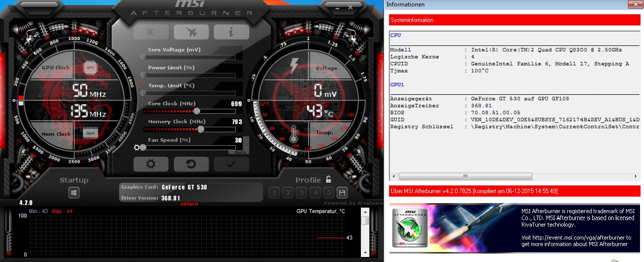Click the MEM chip icon in gauge
The image size is (644, 262).
(90, 133)
